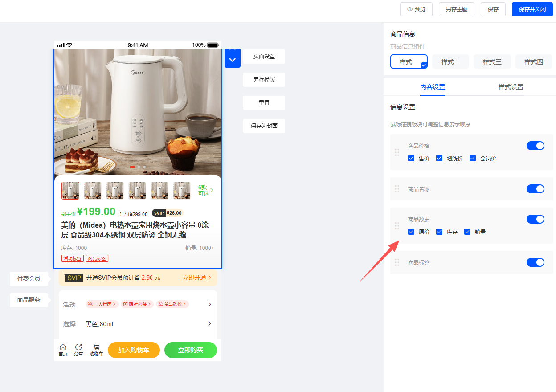Click the 售价¥299.00 strikethrough price

pos(134,214)
